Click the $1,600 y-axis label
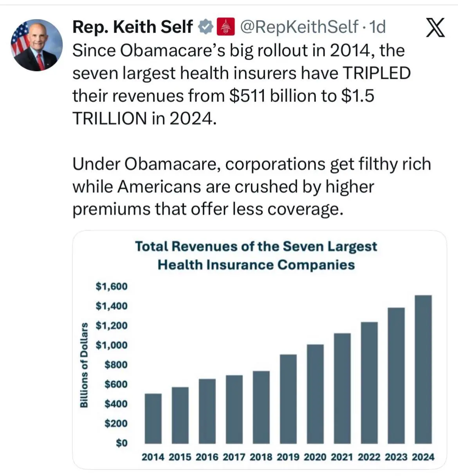 pyautogui.click(x=112, y=286)
